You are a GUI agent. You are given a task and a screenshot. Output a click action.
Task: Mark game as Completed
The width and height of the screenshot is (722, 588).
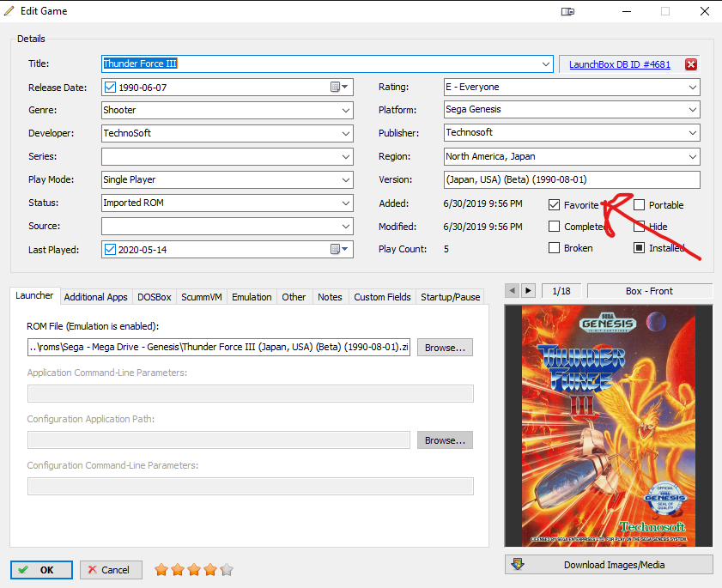click(x=554, y=227)
